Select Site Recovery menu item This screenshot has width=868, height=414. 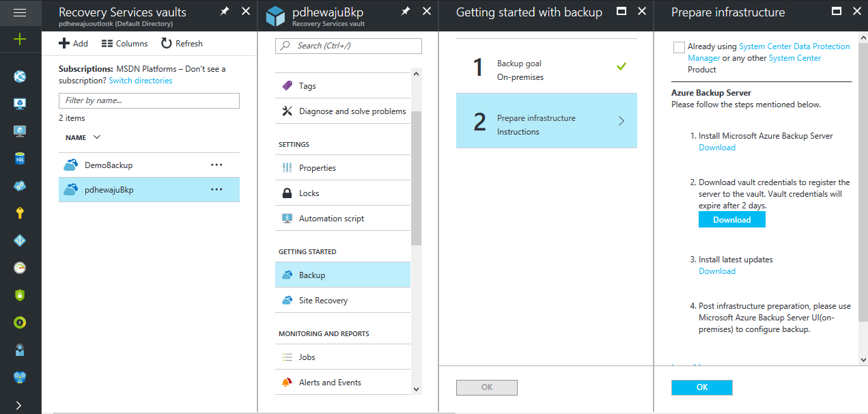[x=323, y=301]
